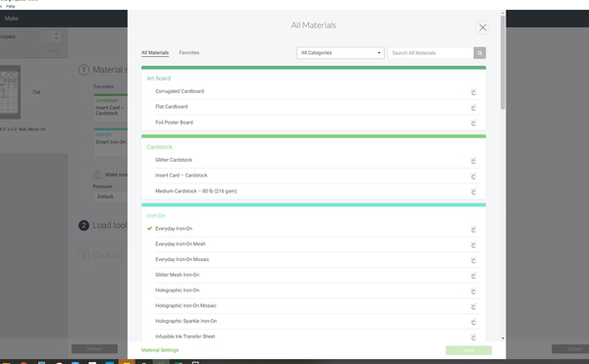Click the scrollbar down arrow

(503, 338)
